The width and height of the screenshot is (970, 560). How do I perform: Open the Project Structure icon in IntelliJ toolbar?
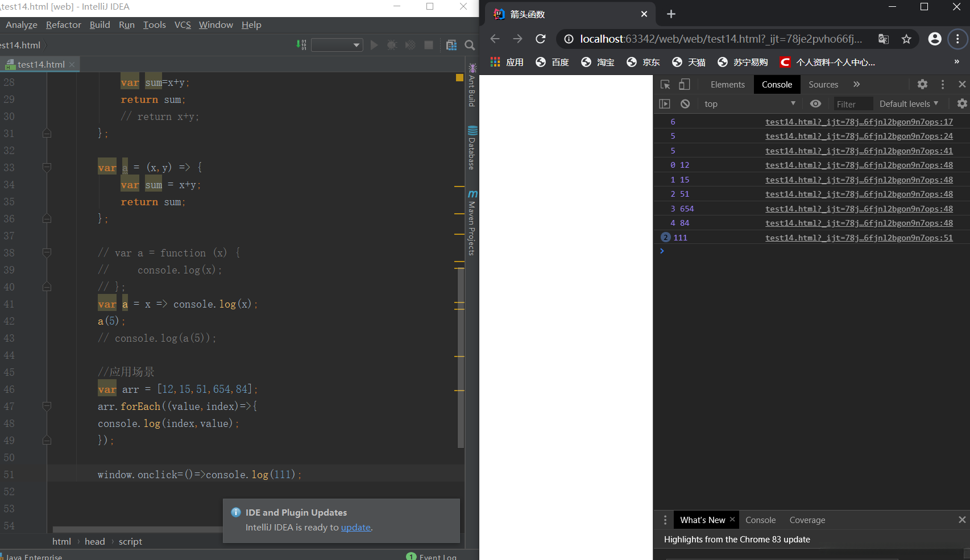(x=451, y=45)
